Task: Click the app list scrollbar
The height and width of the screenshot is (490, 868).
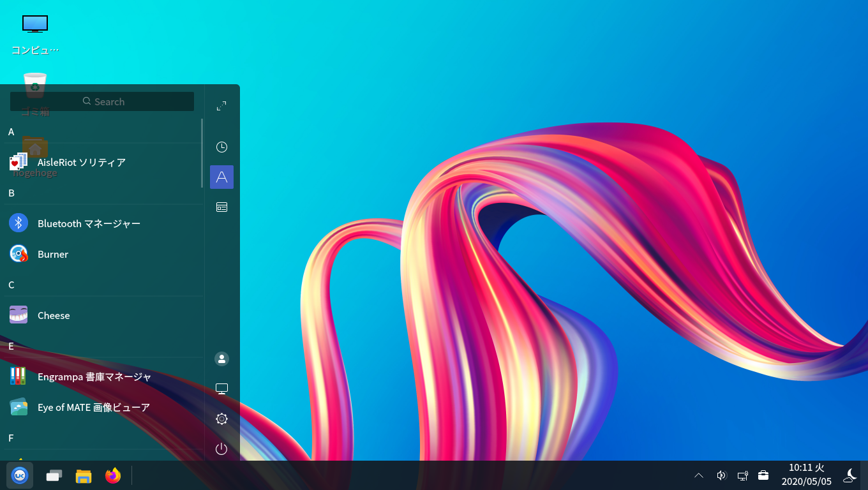Action: pos(202,153)
